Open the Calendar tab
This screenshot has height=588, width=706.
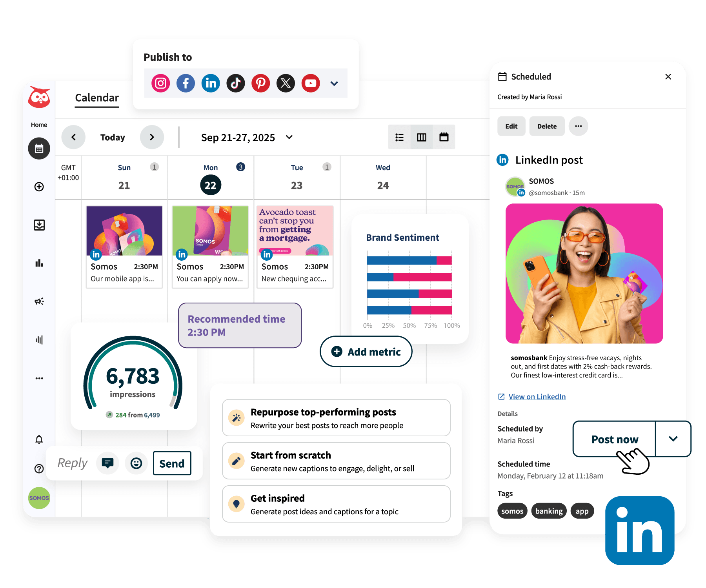[97, 98]
